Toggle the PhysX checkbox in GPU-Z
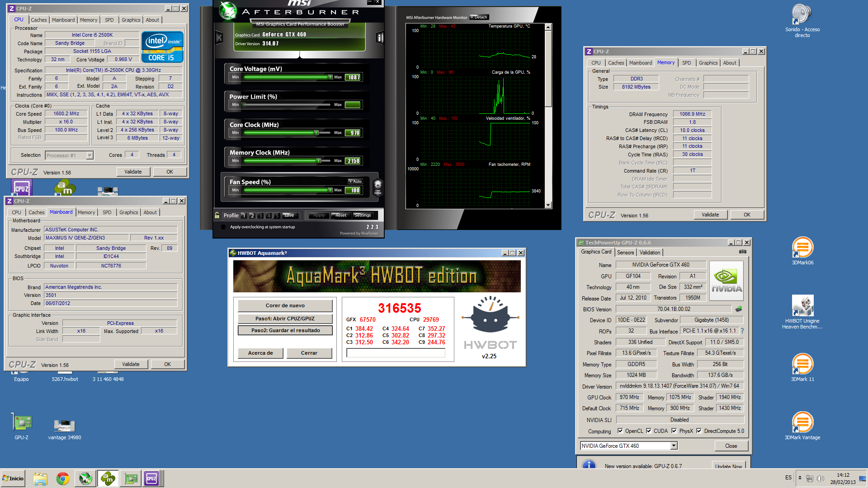Image resolution: width=868 pixels, height=488 pixels. point(674,431)
